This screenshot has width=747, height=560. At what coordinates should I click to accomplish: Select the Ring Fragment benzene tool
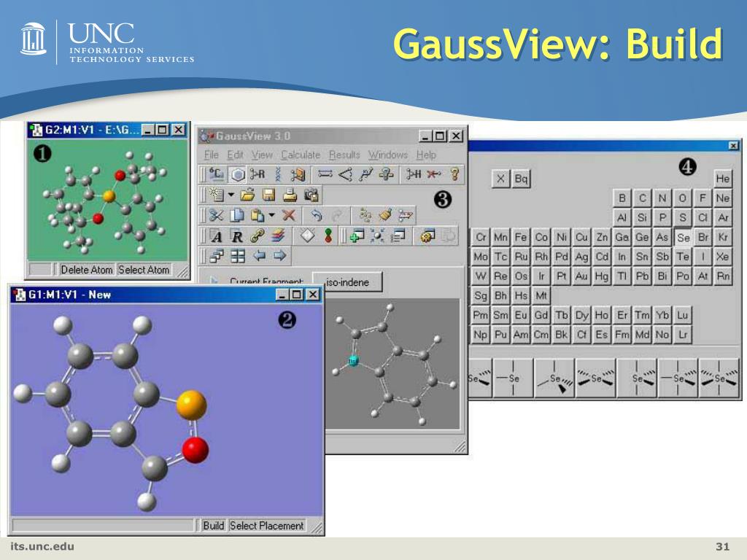coord(237,174)
